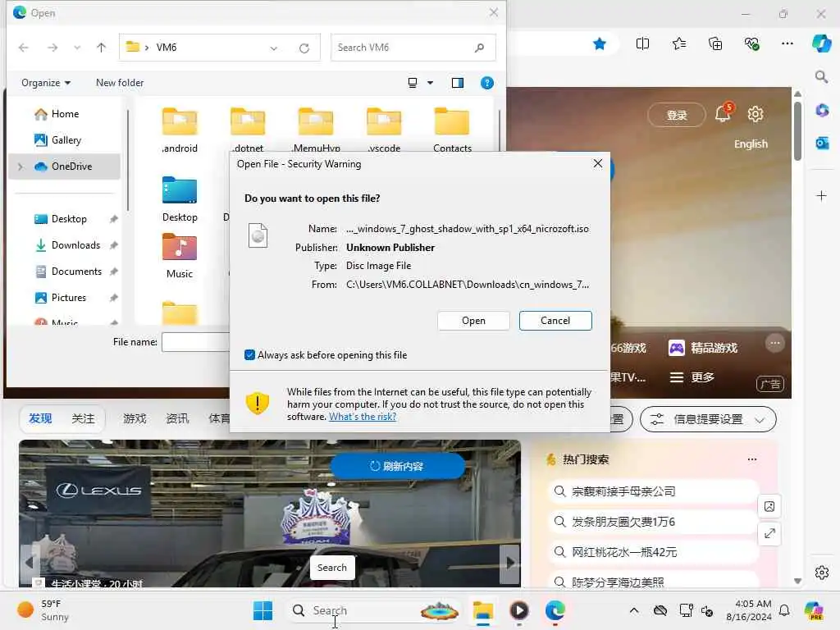
Task: Open Edge from taskbar
Action: click(555, 610)
